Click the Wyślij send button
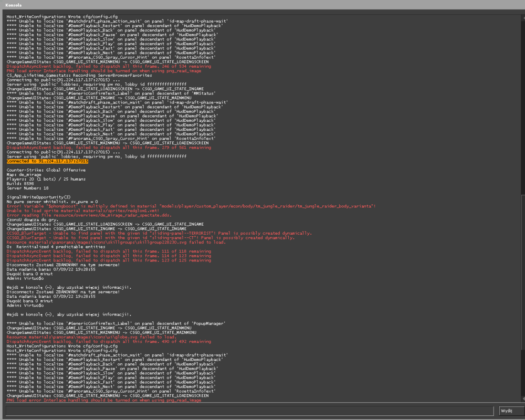 click(x=511, y=411)
